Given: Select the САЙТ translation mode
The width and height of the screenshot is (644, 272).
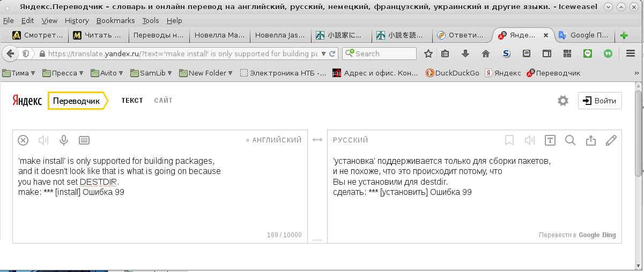Looking at the screenshot, I should click(x=163, y=100).
